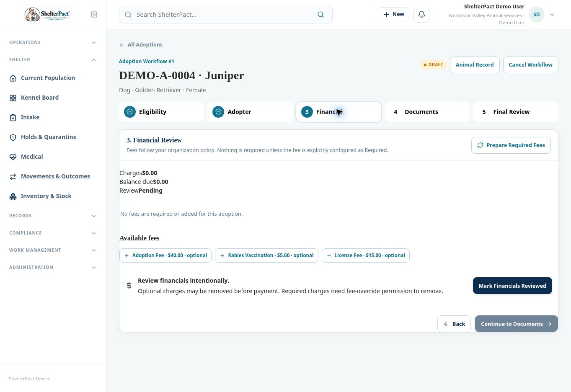Image resolution: width=571 pixels, height=392 pixels.
Task: Click the New button
Action: pyautogui.click(x=393, y=14)
